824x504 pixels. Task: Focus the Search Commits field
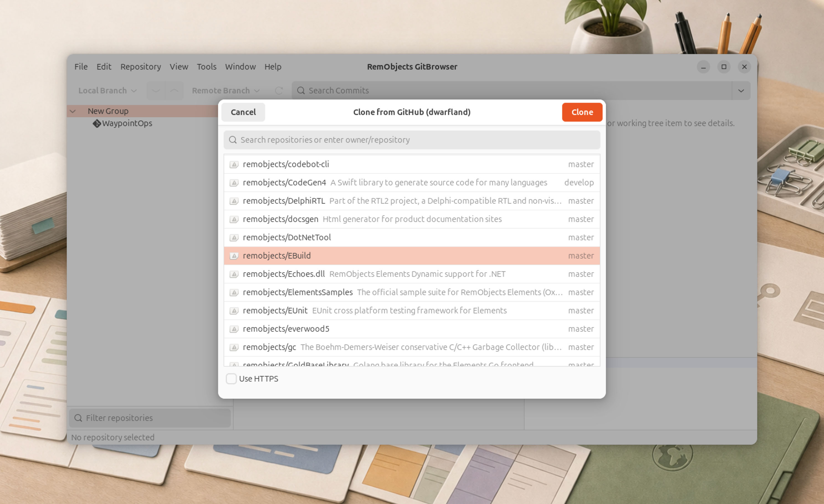pyautogui.click(x=512, y=91)
